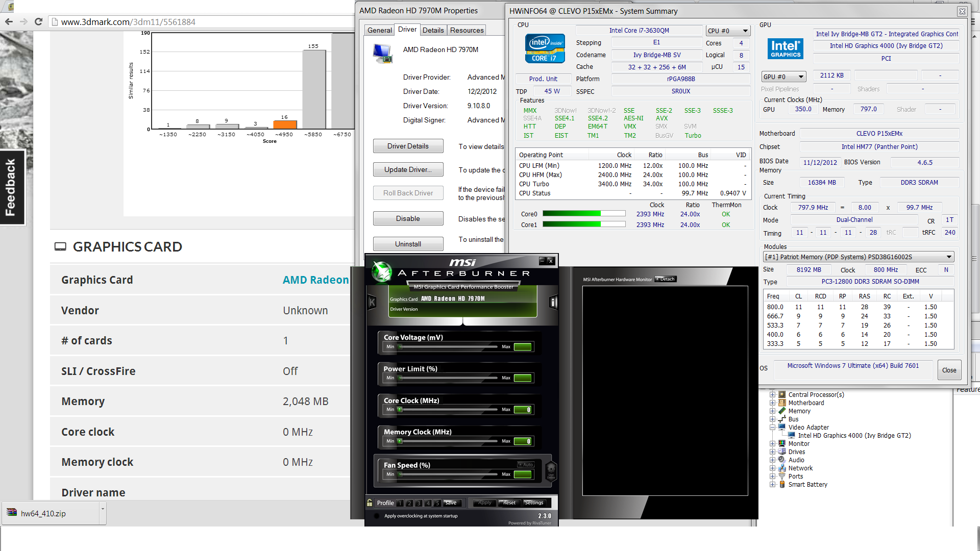Click the Audio speaker tree icon
The image size is (980, 551).
[x=782, y=460]
